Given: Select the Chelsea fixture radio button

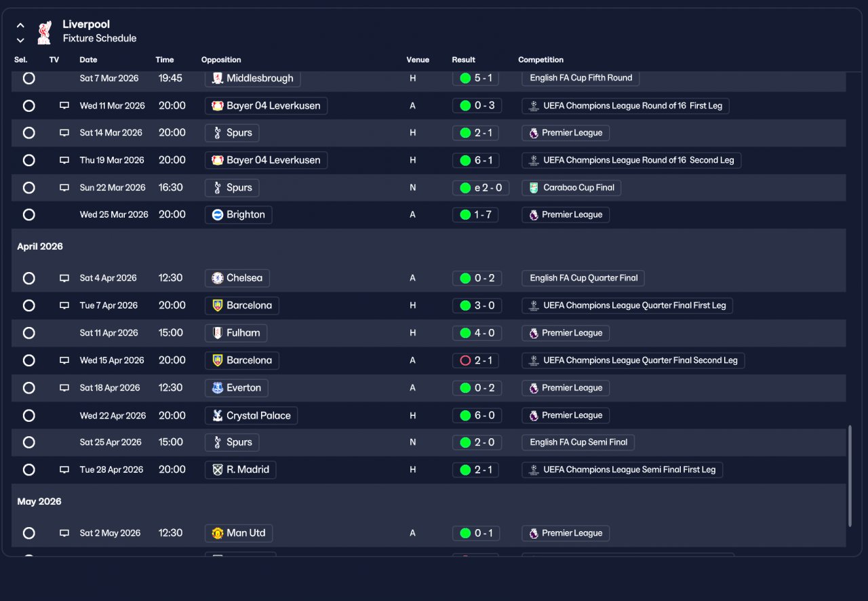Looking at the screenshot, I should coord(28,278).
